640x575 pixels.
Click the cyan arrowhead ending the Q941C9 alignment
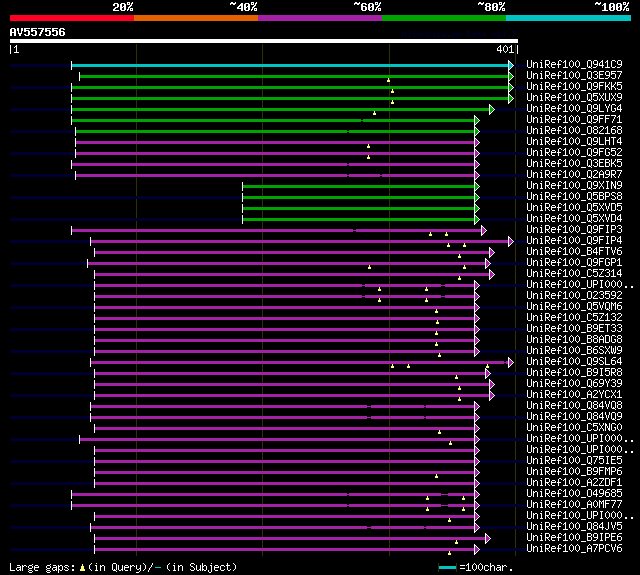point(511,65)
